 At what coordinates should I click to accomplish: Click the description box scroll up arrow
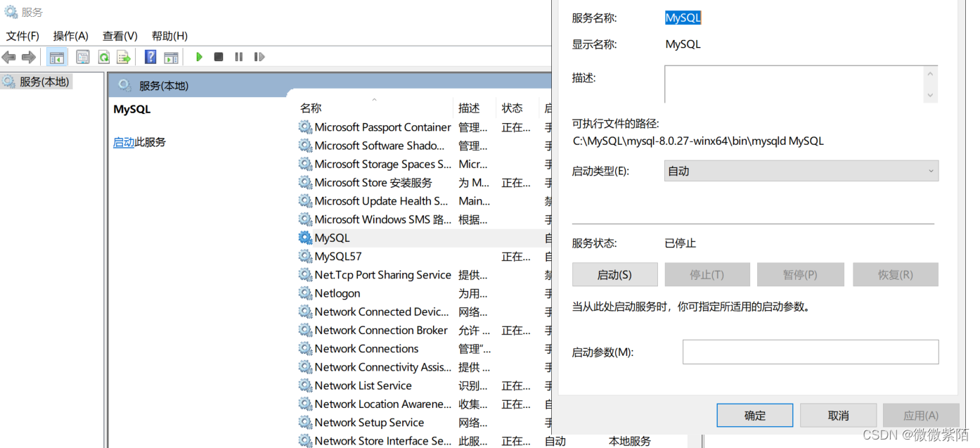click(x=930, y=74)
